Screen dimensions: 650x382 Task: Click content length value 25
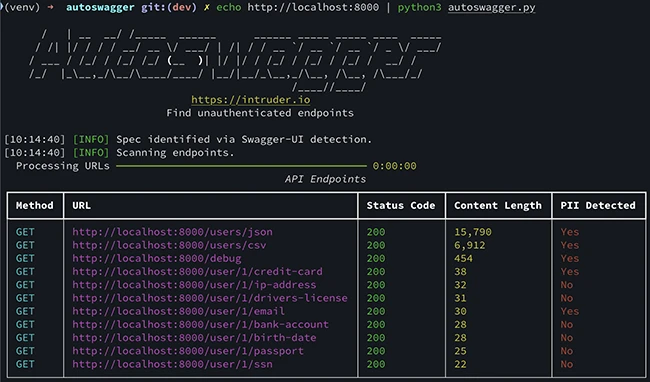tap(460, 351)
